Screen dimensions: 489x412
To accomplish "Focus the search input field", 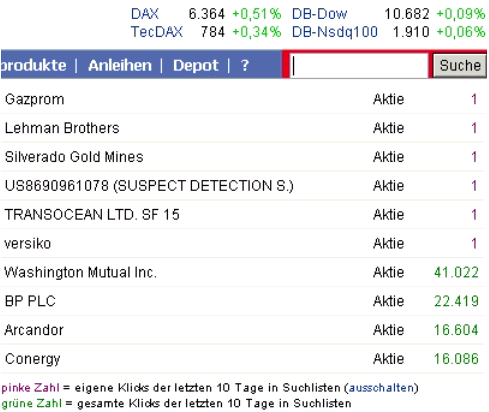I will tap(359, 66).
